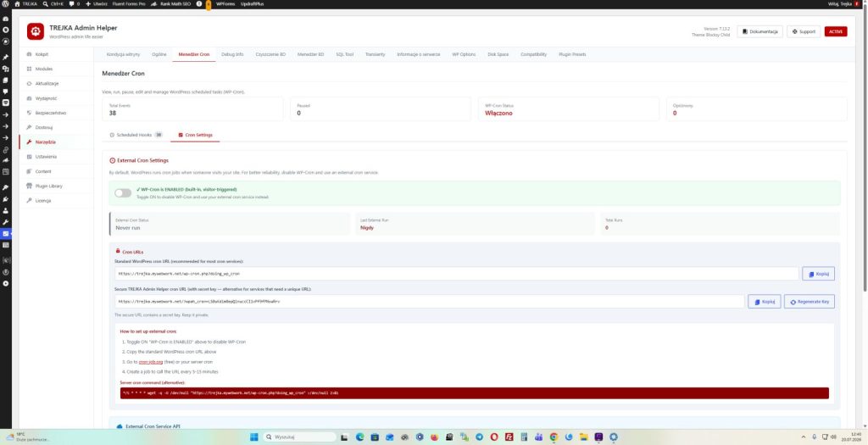Copy standard cron URL with Kopiuj
Image resolution: width=868 pixels, height=445 pixels.
coord(818,274)
